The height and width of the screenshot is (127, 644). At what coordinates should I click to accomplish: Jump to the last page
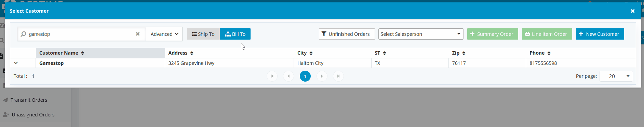pyautogui.click(x=338, y=76)
